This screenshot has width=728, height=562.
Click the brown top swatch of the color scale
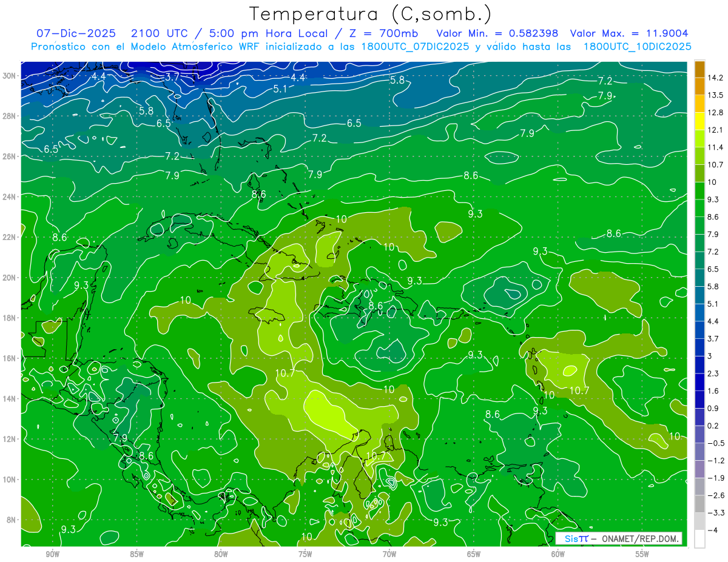tap(699, 69)
